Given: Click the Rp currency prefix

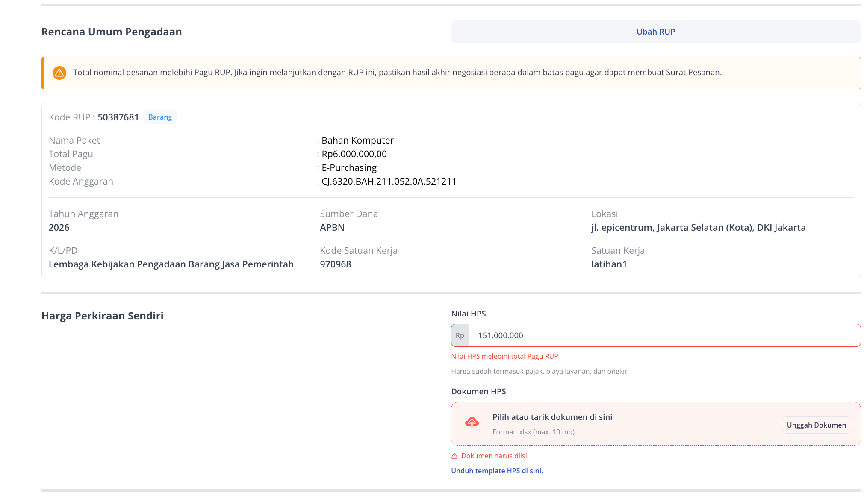Looking at the screenshot, I should [460, 335].
